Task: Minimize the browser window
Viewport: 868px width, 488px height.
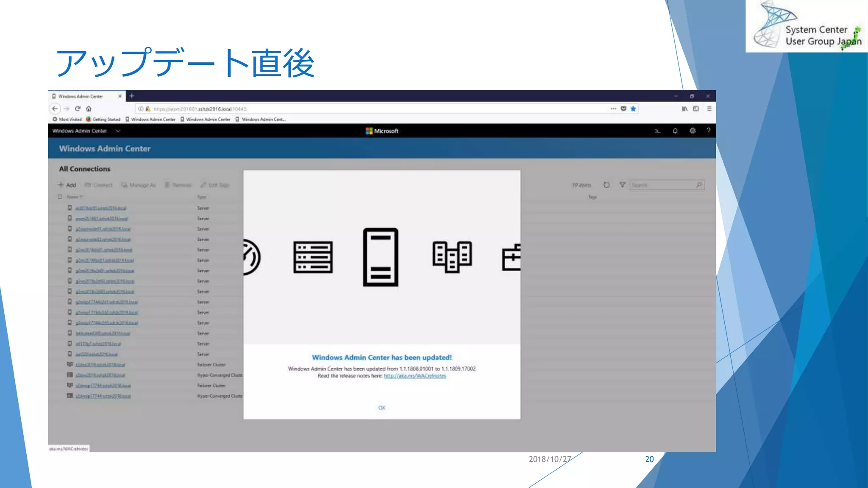Action: [676, 96]
